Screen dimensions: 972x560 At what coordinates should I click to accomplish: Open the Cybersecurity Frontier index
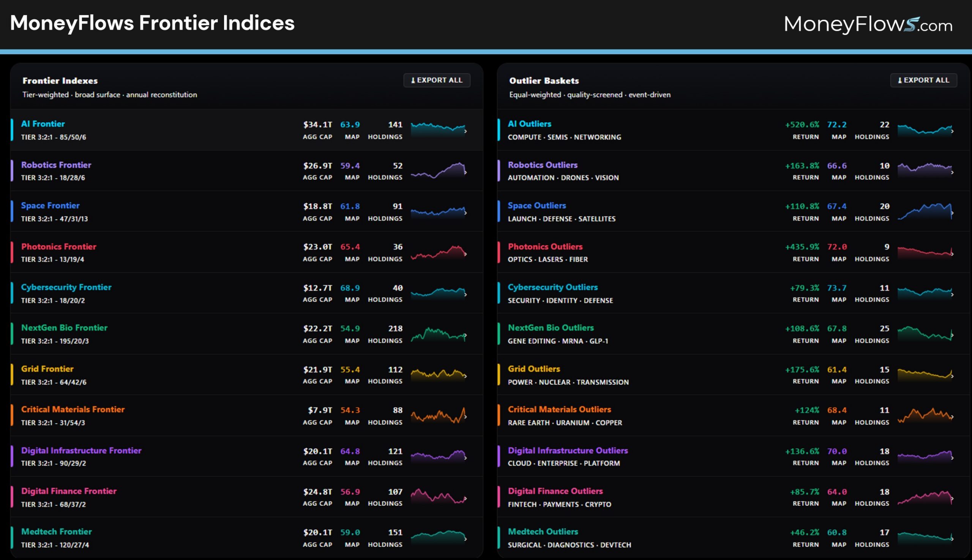pos(246,293)
